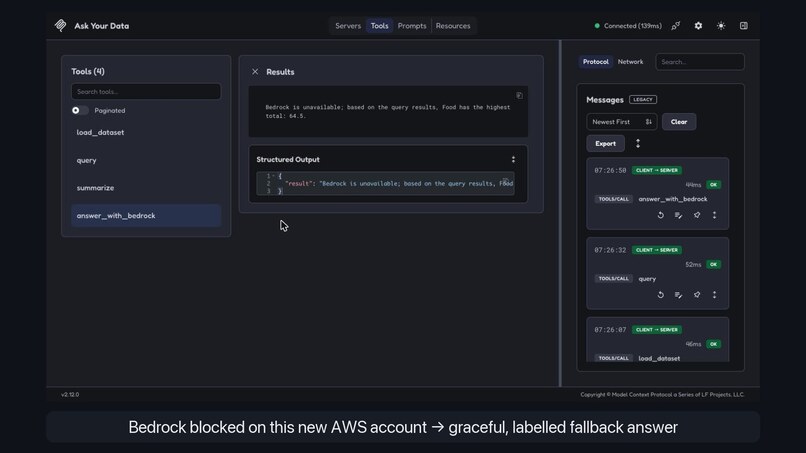Focus the messages Search field
Viewport: 806px width, 453px height.
coord(700,62)
